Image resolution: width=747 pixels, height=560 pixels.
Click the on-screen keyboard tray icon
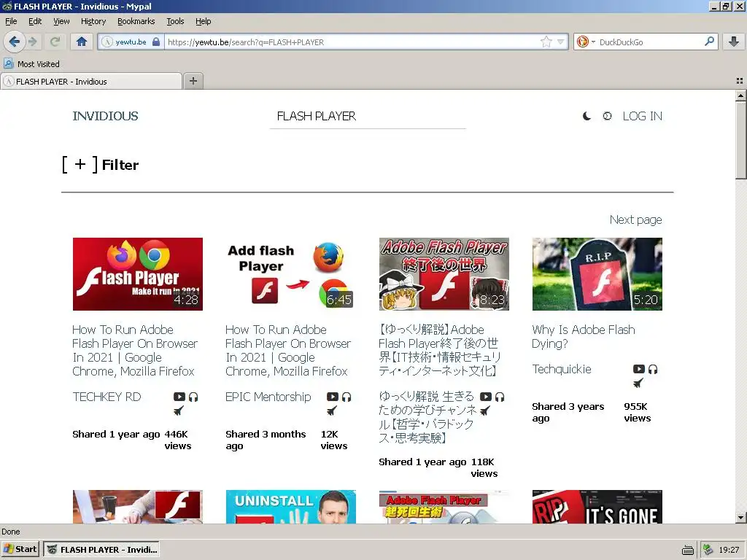coord(687,550)
